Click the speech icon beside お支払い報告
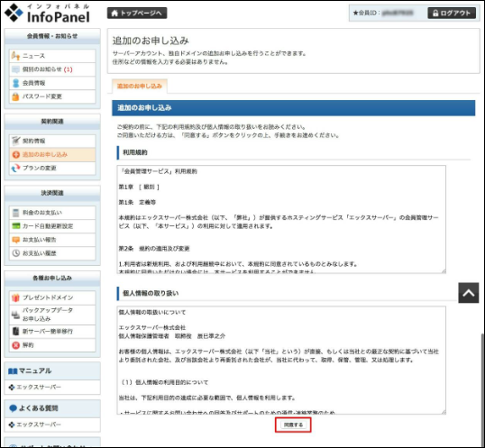 tap(15, 240)
